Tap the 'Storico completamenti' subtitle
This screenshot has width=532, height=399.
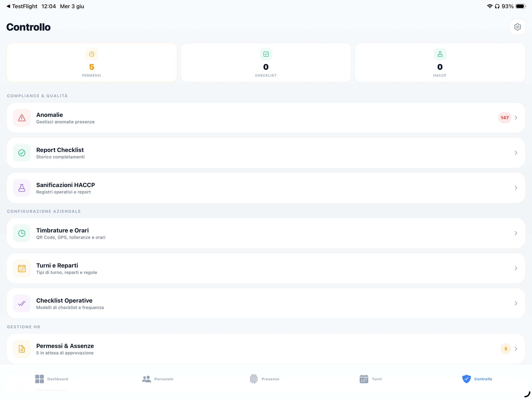click(x=60, y=157)
